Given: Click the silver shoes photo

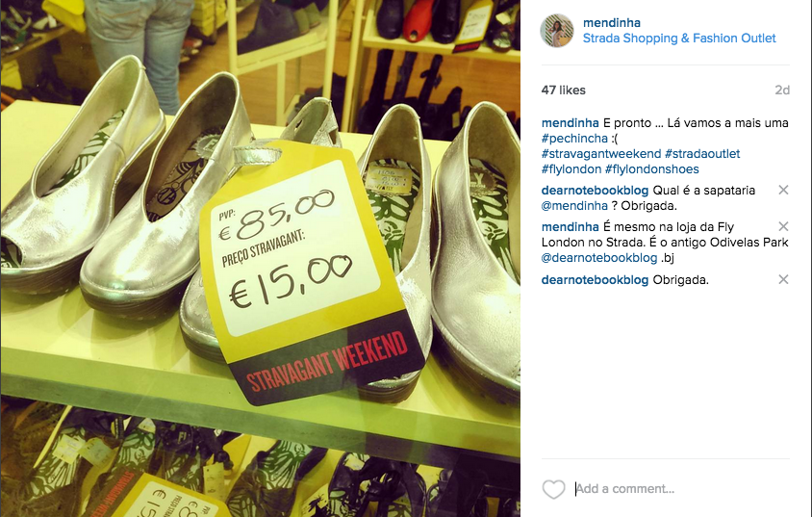Looking at the screenshot, I should tap(261, 258).
